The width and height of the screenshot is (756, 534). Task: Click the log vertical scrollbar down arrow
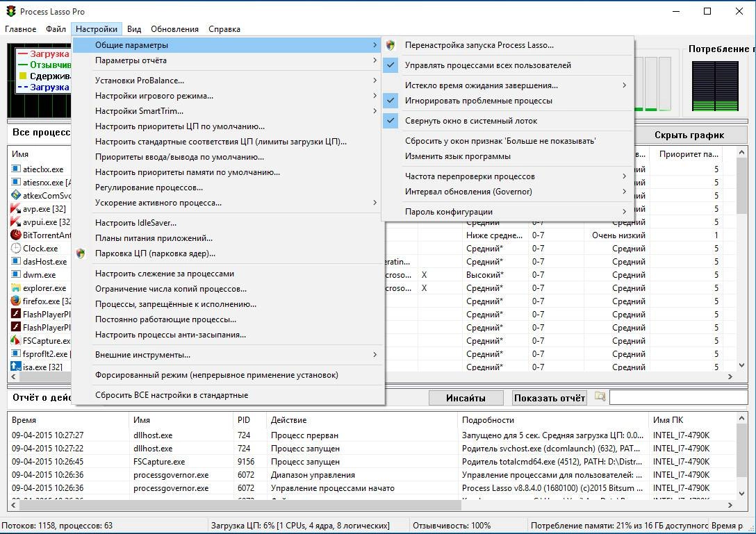[x=741, y=494]
